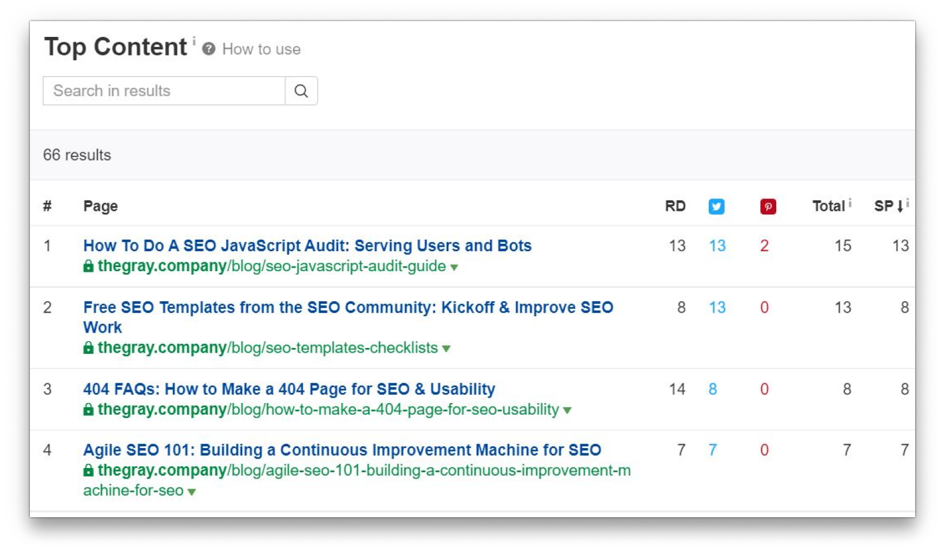Screen dimensions: 938x560
Task: Open the caret next to how-to-make-a-404-page URL
Action: pos(567,411)
